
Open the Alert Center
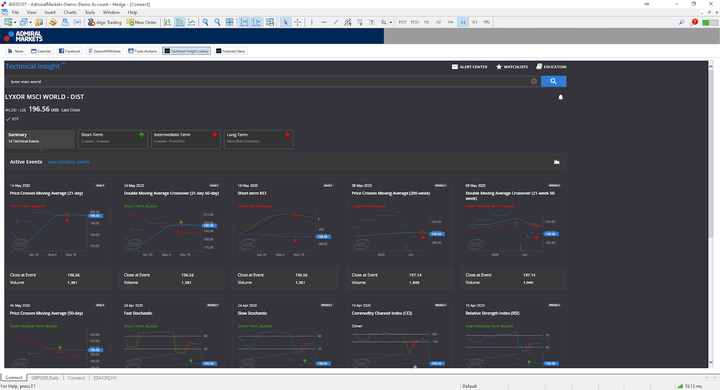[x=470, y=67]
